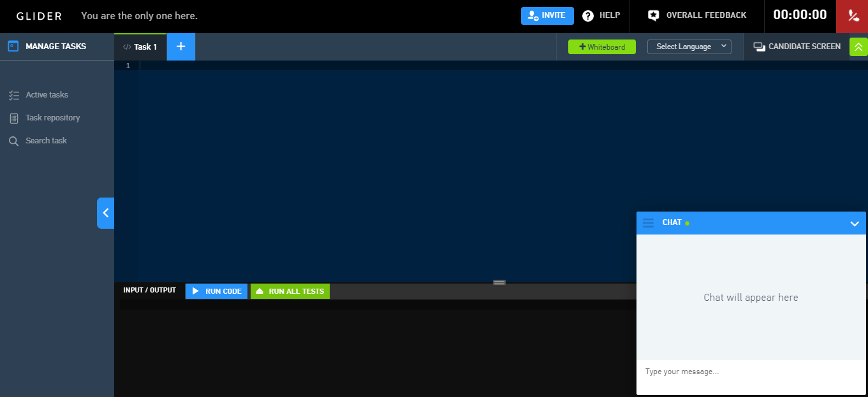Click the Run All Tests button
The width and height of the screenshot is (868, 397).
click(x=290, y=291)
